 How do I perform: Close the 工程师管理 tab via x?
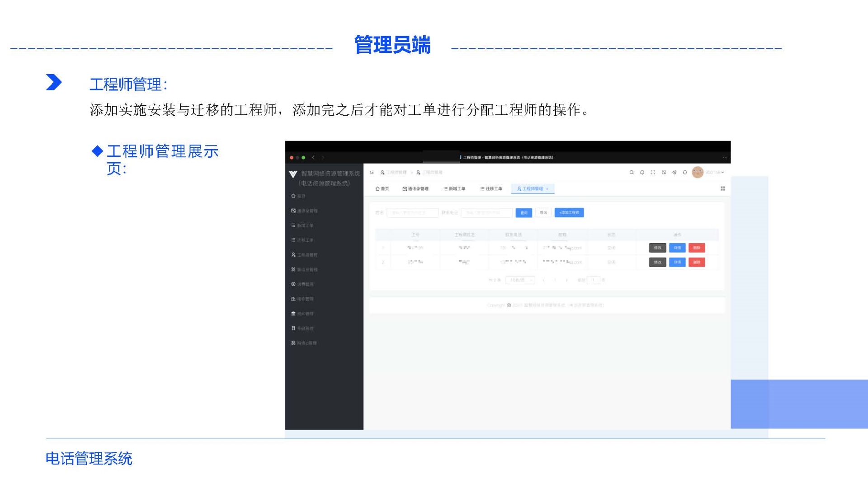tap(547, 189)
